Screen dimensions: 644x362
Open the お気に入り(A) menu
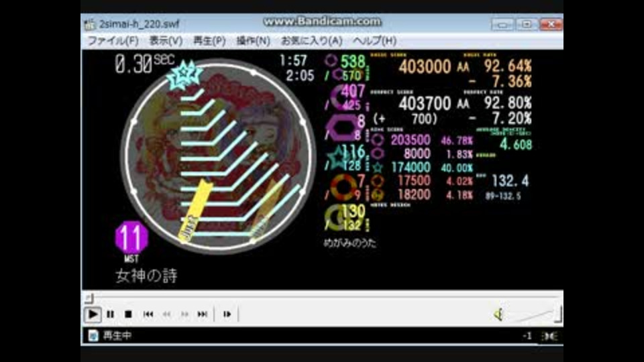click(x=312, y=41)
